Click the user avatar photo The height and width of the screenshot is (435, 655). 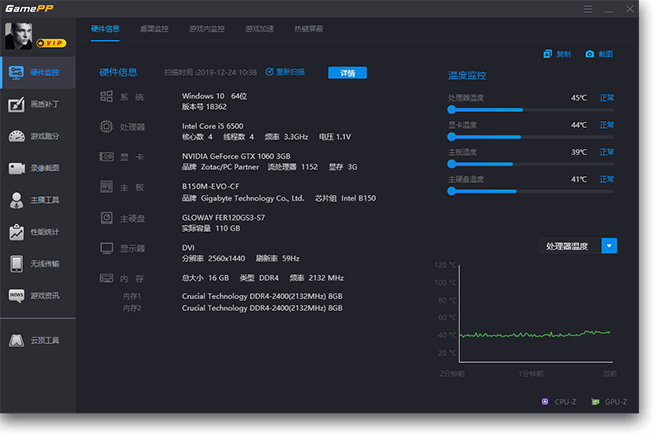click(x=18, y=36)
